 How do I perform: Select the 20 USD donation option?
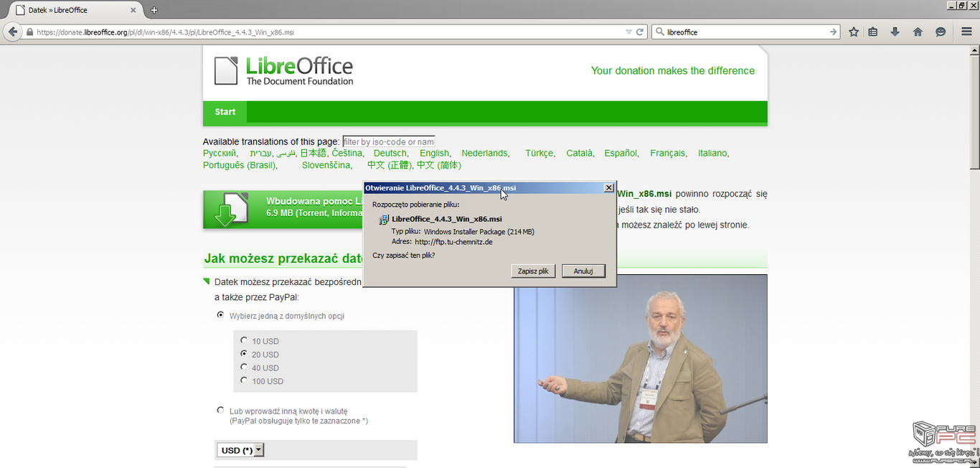click(x=244, y=354)
